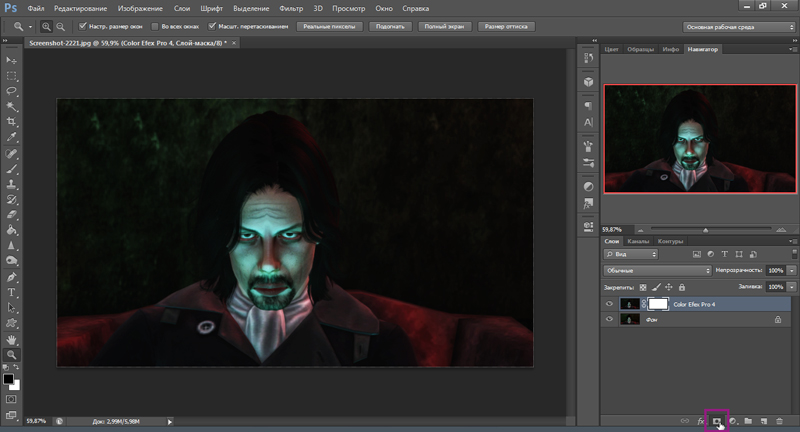
Task: Click the Navigator zoom percentage field
Action: coord(617,230)
